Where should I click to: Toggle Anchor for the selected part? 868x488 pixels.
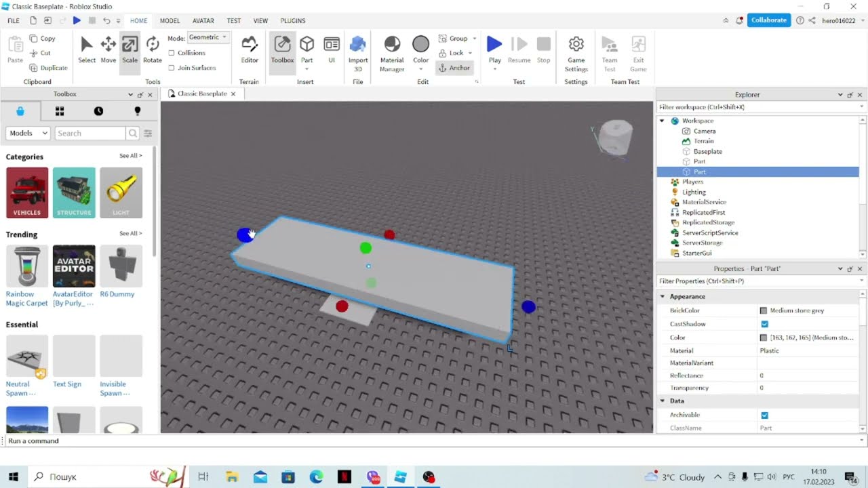[454, 68]
